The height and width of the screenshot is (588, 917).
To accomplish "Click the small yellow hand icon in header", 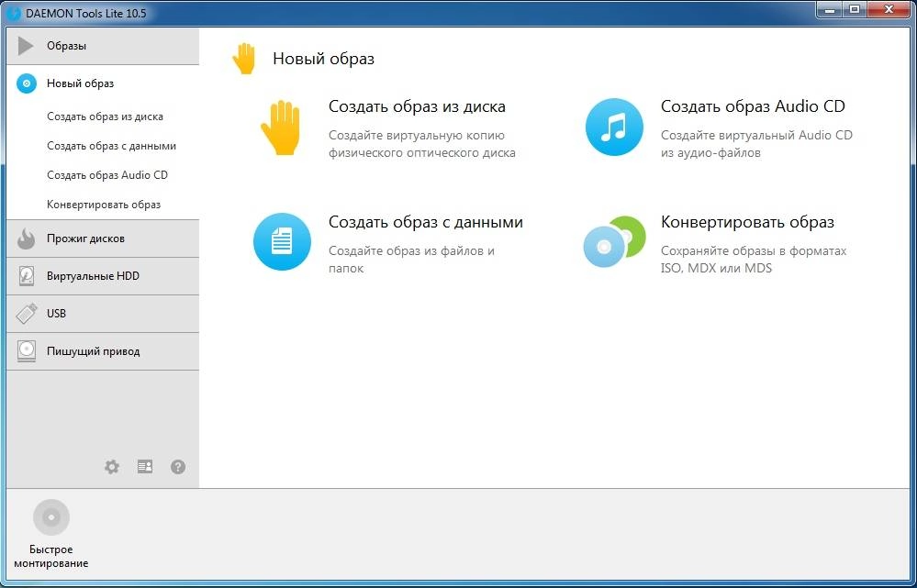I will coord(244,59).
